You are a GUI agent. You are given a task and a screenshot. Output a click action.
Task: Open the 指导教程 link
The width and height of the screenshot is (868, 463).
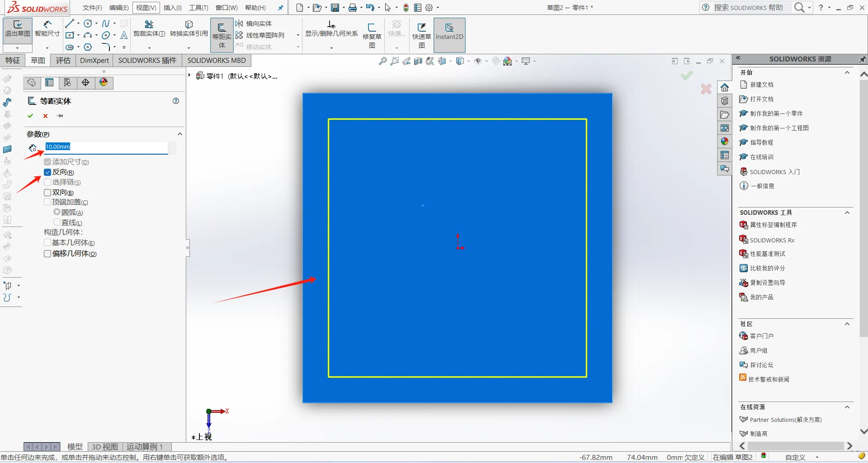[x=762, y=142]
